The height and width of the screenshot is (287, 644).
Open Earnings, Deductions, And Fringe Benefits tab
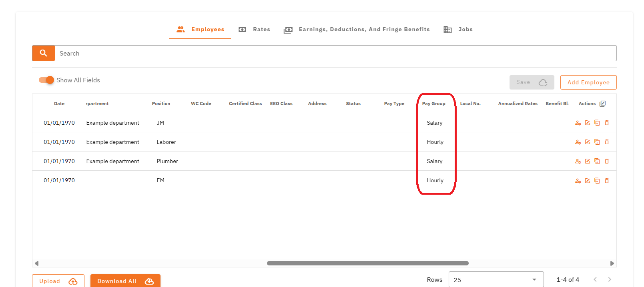click(357, 30)
